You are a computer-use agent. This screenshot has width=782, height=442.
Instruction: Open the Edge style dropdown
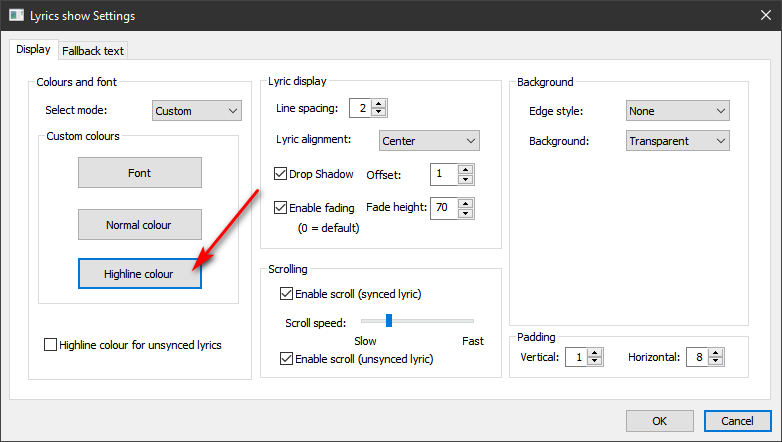pos(677,111)
